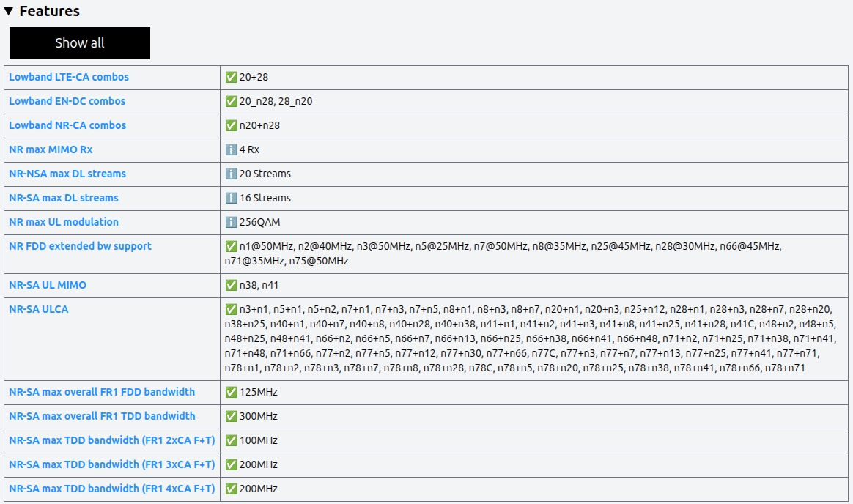853x504 pixels.
Task: Open NR-SA max overall FR1 FDD bandwidth
Action: coord(102,392)
